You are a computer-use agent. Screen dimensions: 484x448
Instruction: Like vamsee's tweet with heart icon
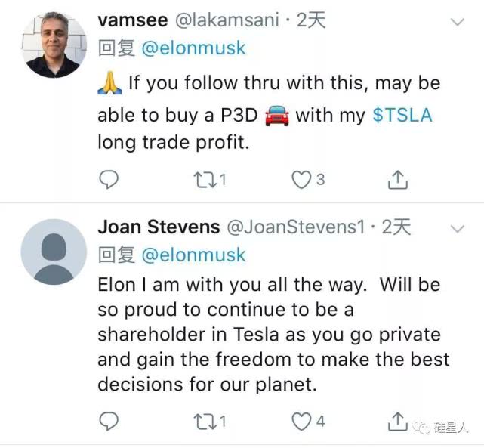(301, 180)
